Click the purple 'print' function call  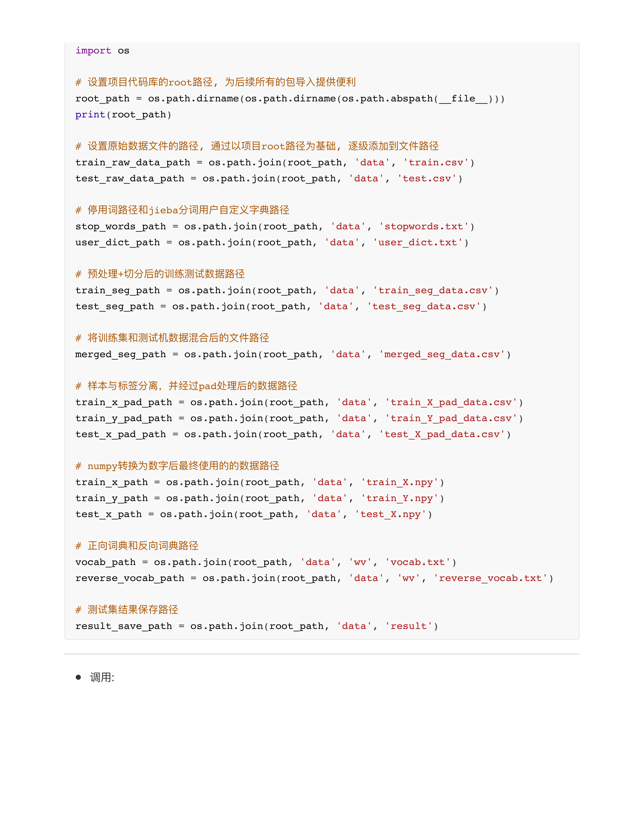coord(90,115)
